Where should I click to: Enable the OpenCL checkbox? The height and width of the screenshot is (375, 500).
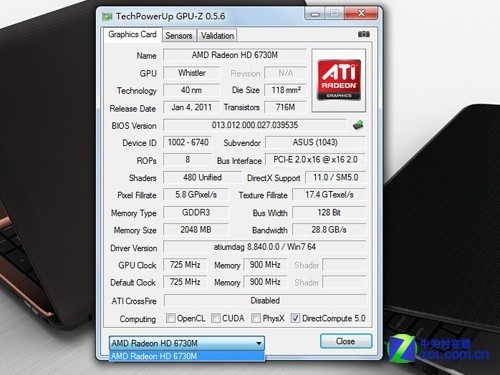point(170,318)
